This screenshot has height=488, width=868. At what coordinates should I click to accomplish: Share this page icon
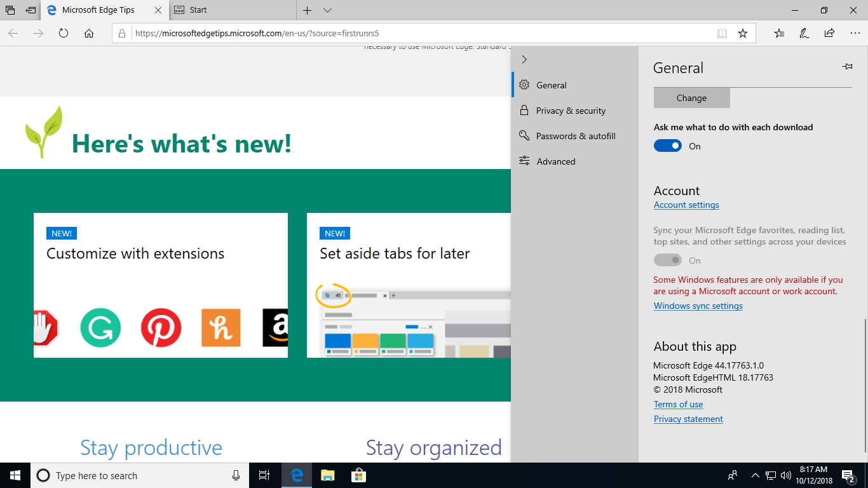click(829, 33)
